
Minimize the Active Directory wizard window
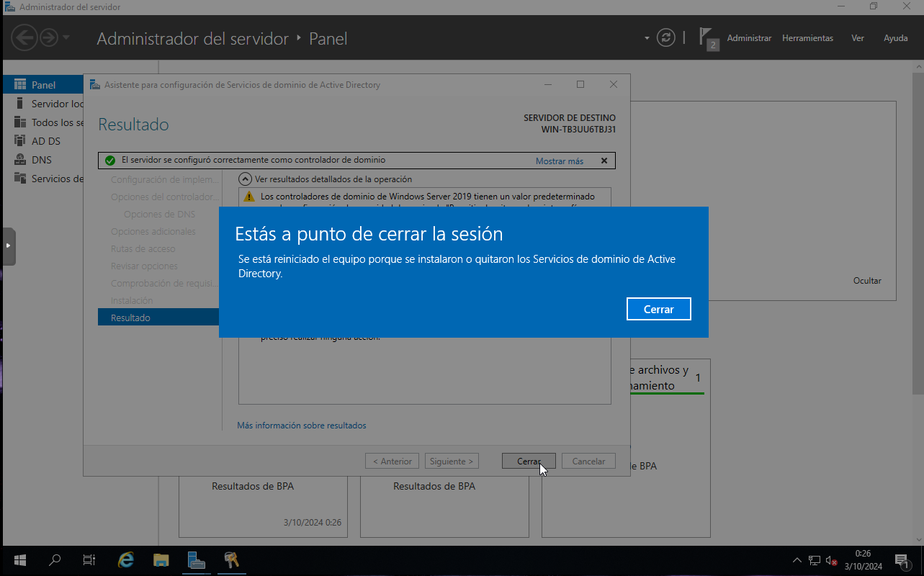(549, 84)
